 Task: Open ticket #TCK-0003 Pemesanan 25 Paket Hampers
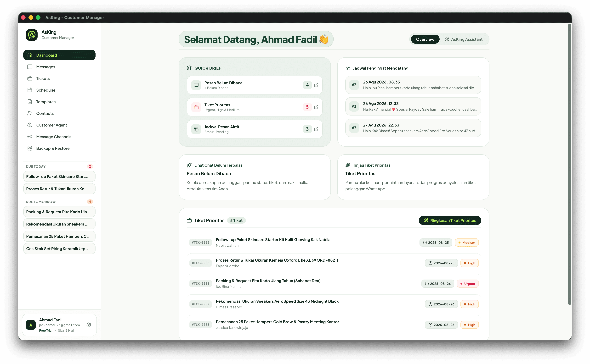tap(334, 325)
